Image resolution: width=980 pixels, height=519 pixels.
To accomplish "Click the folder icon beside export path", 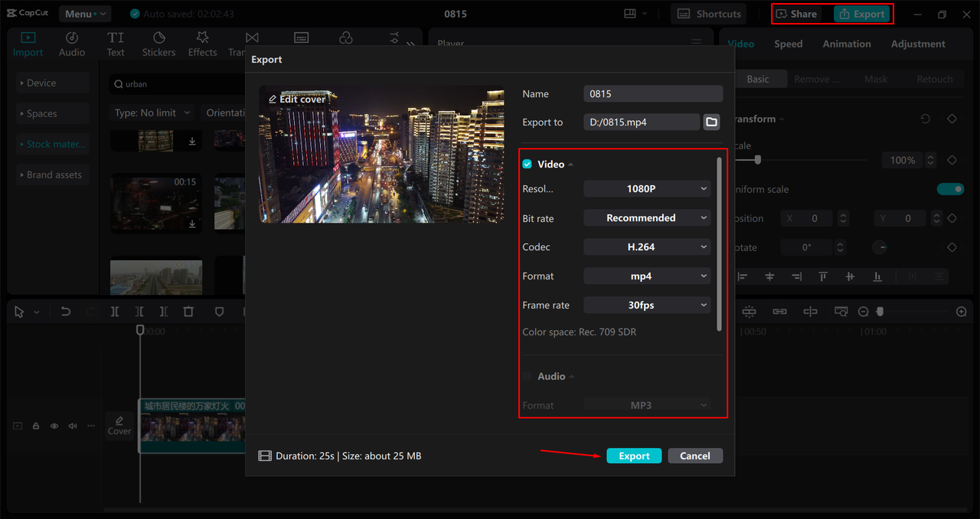I will (711, 122).
